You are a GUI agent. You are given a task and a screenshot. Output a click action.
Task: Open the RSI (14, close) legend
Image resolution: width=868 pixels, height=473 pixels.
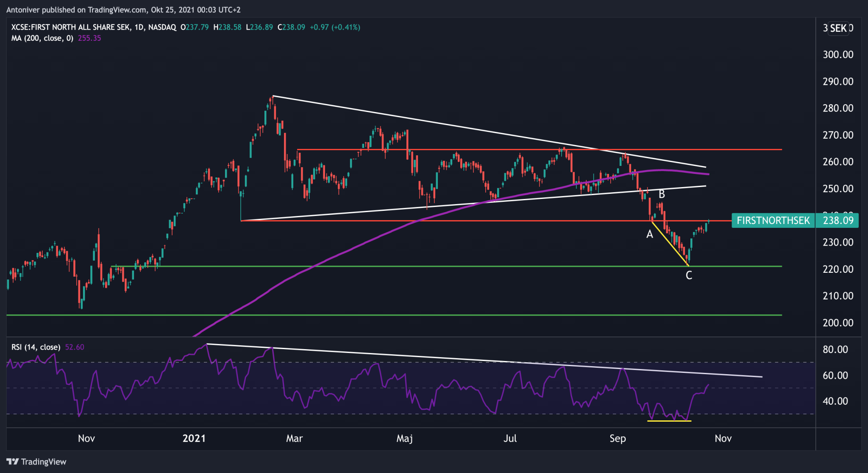36,347
